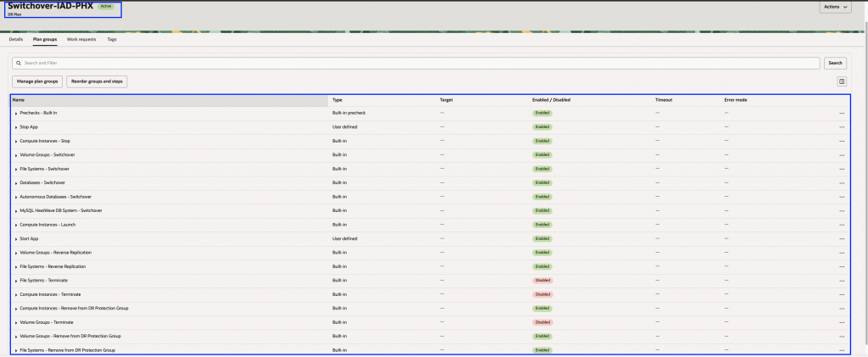Open actions menu for File Systems - Terminate
The image size is (868, 357).
pos(842,281)
